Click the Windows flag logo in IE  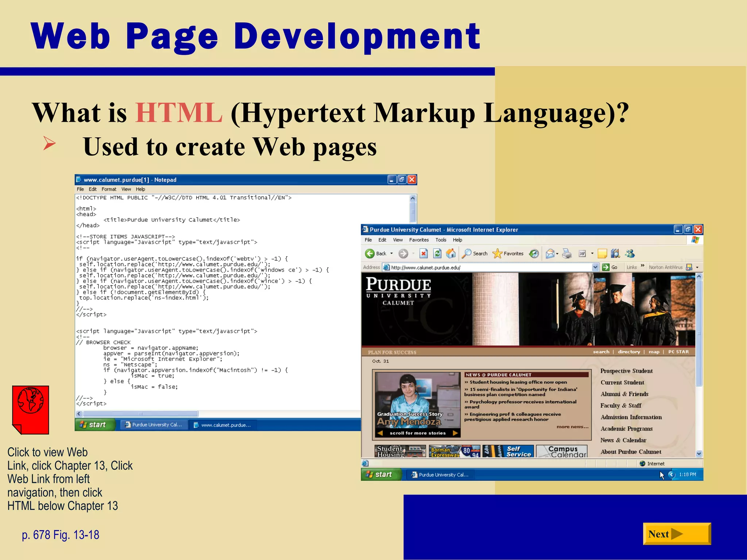695,240
